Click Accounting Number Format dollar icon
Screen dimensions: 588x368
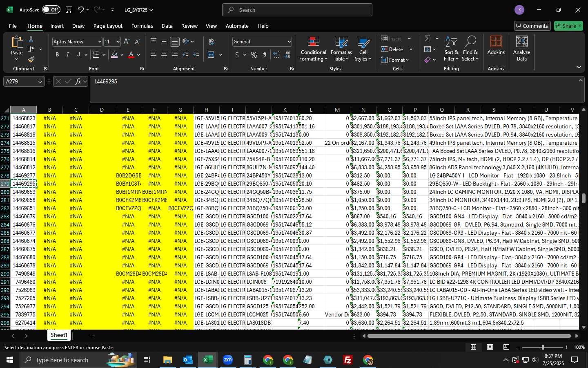[237, 55]
